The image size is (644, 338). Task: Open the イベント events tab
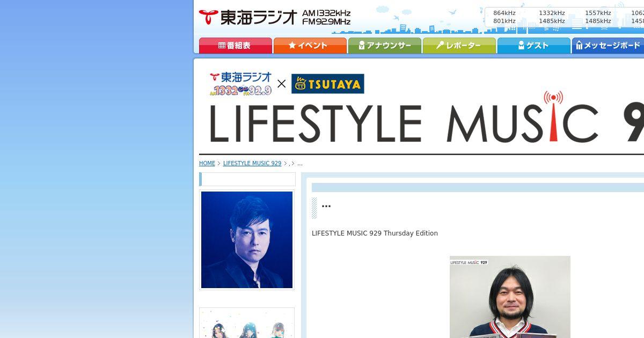310,46
